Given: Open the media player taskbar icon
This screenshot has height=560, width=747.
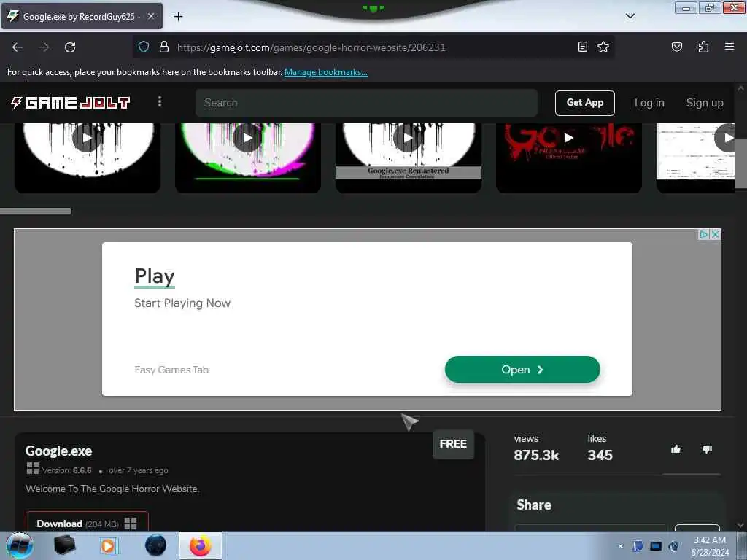Looking at the screenshot, I should tap(108, 545).
